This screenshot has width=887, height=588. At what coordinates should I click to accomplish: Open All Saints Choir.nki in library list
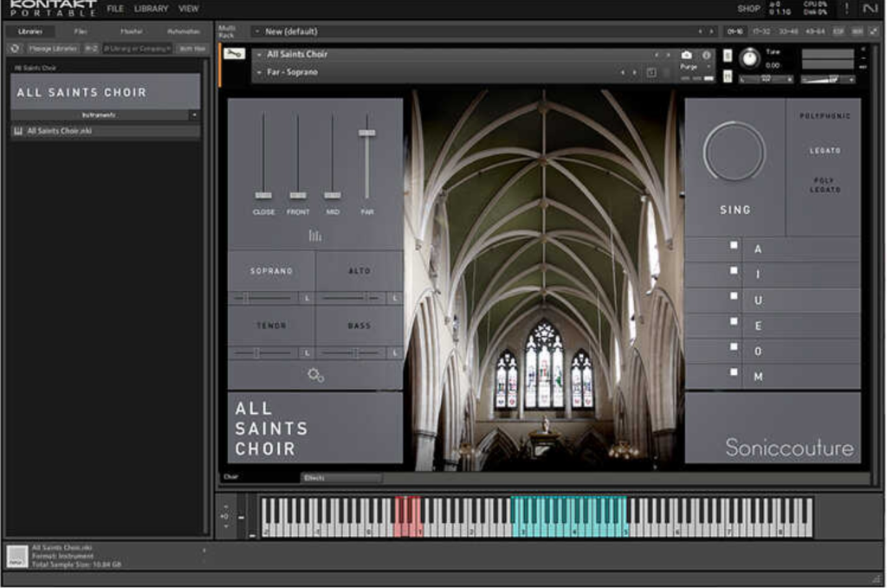[105, 131]
